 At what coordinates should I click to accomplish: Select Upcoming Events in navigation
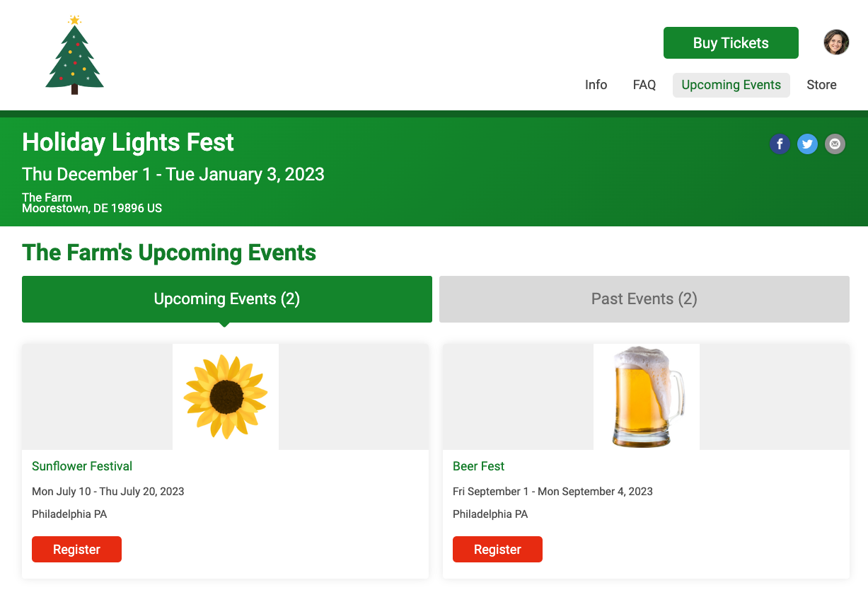(731, 85)
